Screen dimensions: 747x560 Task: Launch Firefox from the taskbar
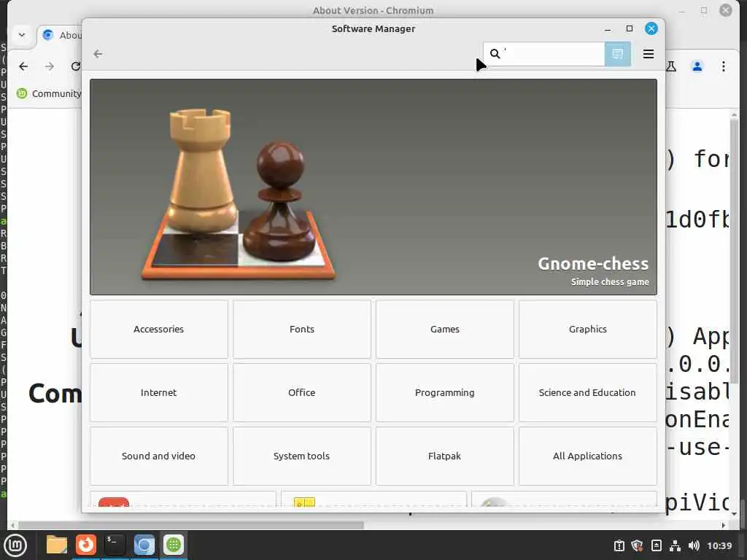(x=86, y=545)
